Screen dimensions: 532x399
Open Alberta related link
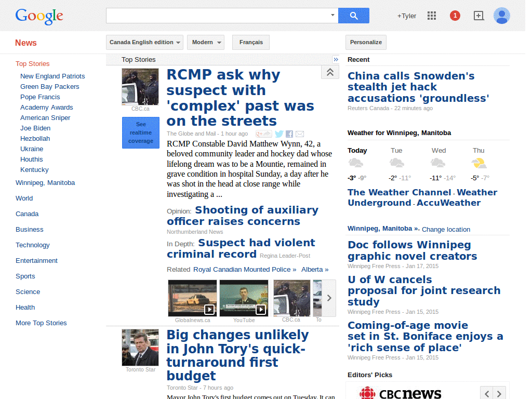[315, 270]
